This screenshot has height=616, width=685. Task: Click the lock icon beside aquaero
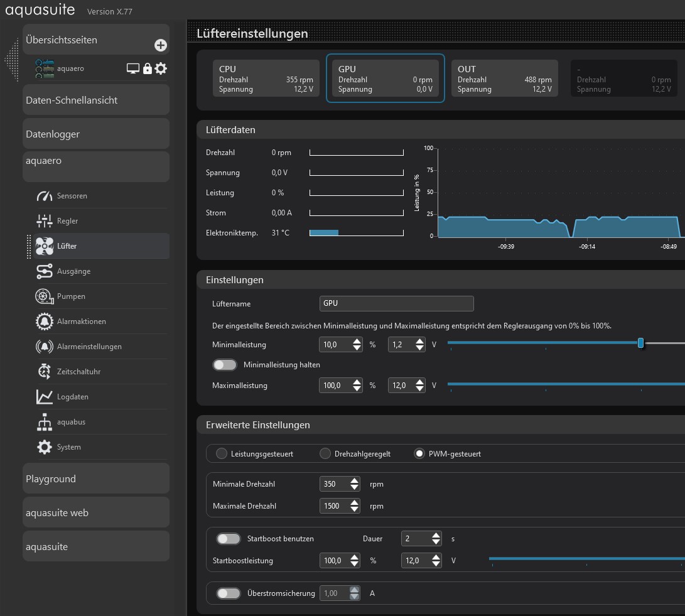tap(148, 68)
